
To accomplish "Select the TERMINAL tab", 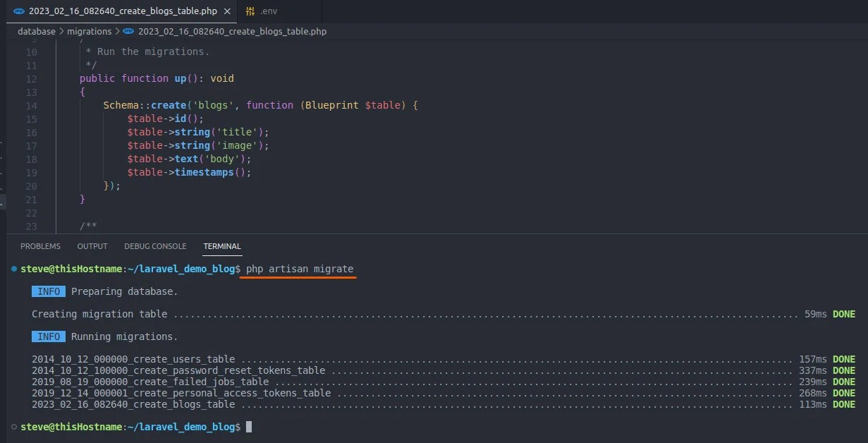I will (221, 246).
